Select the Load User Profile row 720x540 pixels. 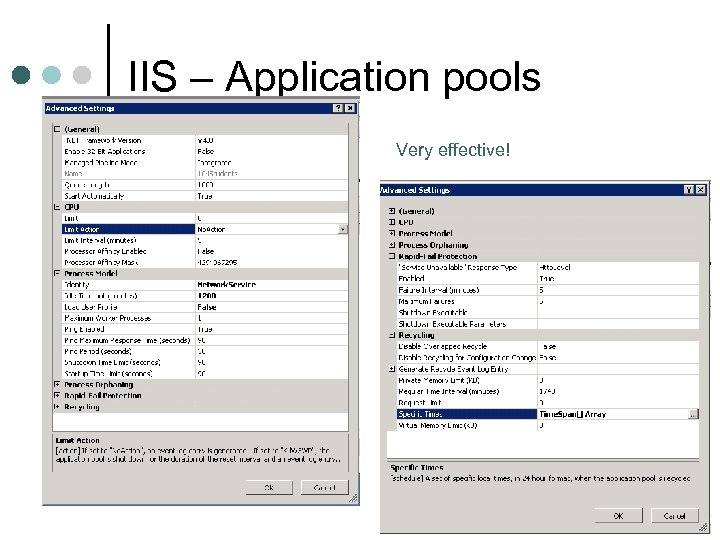pyautogui.click(x=205, y=307)
